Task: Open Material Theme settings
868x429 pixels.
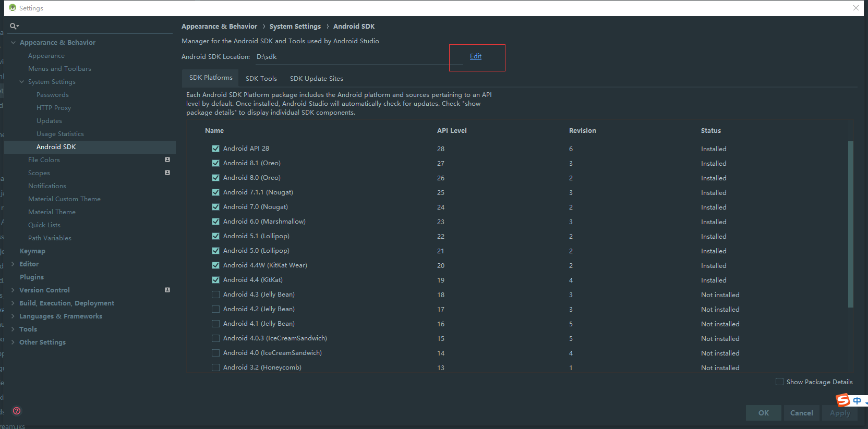Action: (x=52, y=212)
